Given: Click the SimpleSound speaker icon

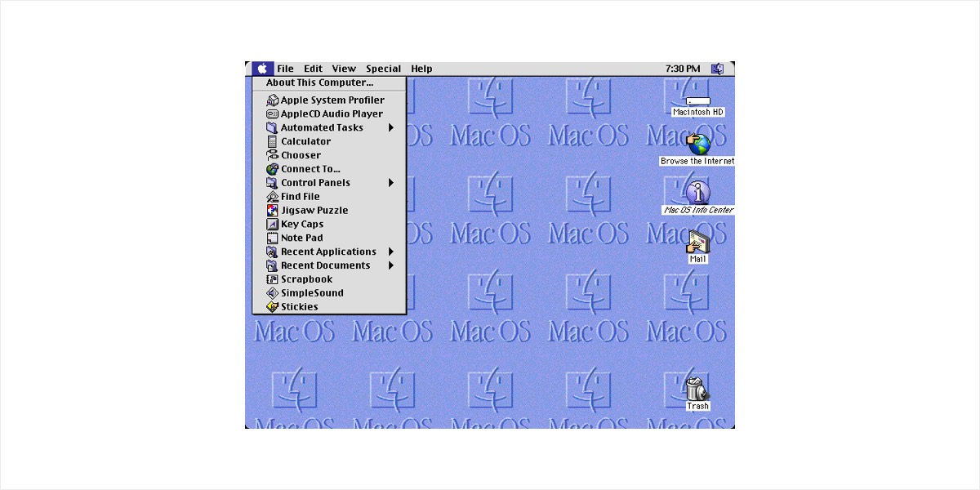Looking at the screenshot, I should (273, 293).
